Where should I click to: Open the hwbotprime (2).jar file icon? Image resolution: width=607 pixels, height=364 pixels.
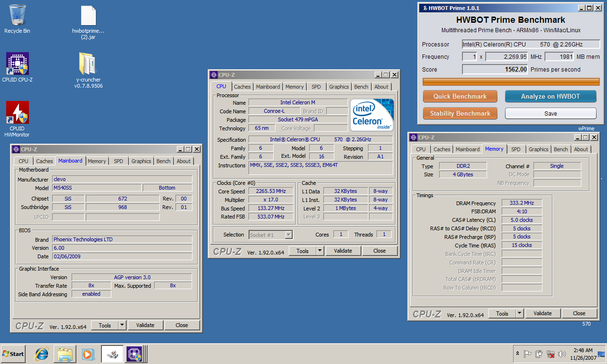coord(88,22)
